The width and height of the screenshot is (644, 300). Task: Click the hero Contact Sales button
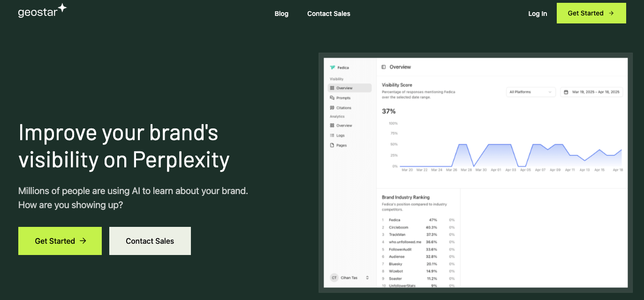pos(150,241)
